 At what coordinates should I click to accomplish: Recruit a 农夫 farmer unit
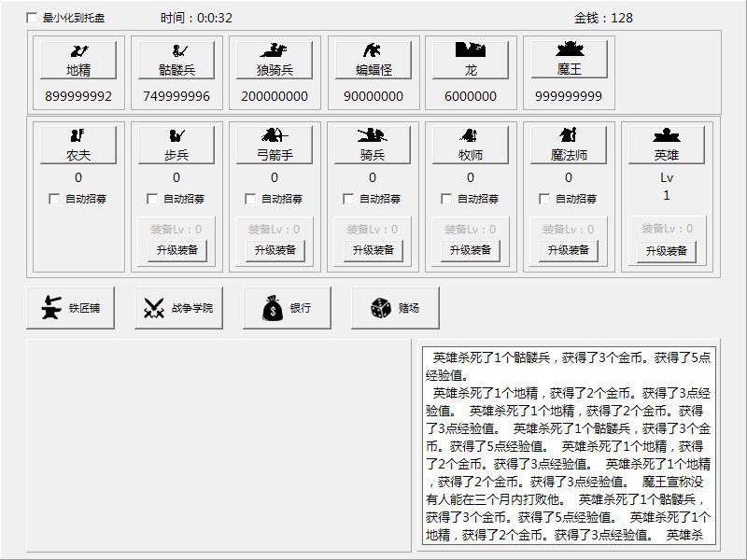point(78,146)
